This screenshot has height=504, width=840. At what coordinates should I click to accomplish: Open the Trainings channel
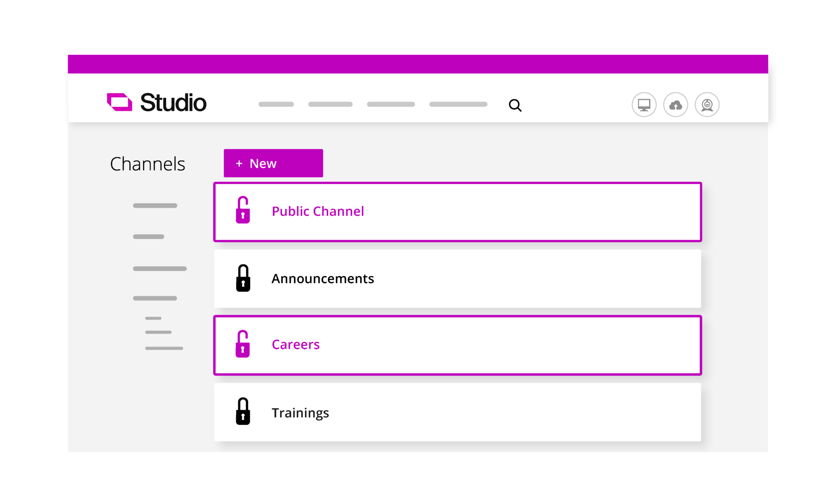(x=457, y=412)
